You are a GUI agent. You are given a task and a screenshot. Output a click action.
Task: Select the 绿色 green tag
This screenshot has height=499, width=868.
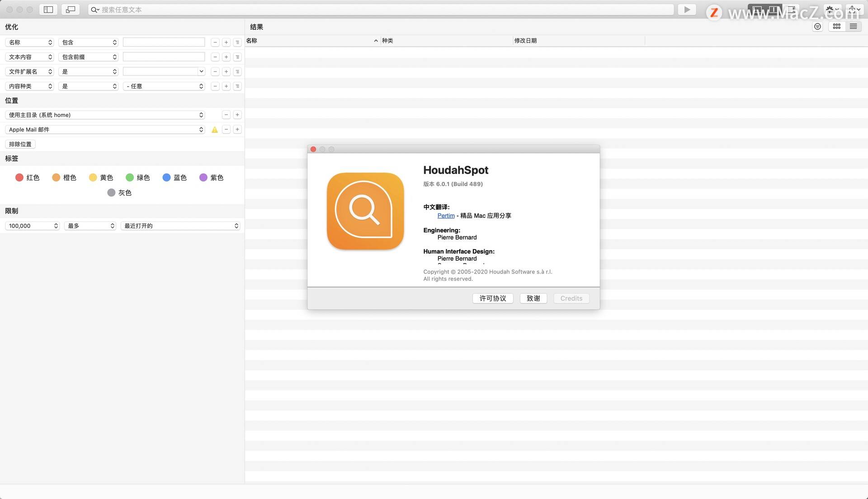point(138,178)
